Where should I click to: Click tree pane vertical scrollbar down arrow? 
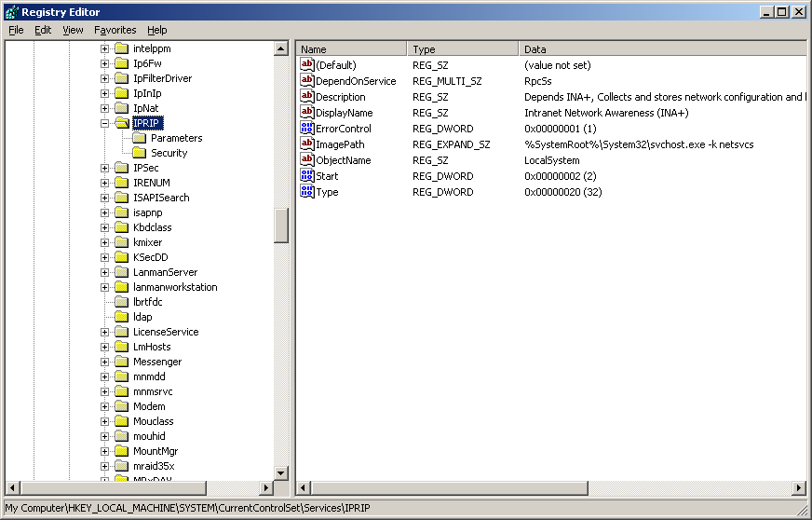coord(280,472)
